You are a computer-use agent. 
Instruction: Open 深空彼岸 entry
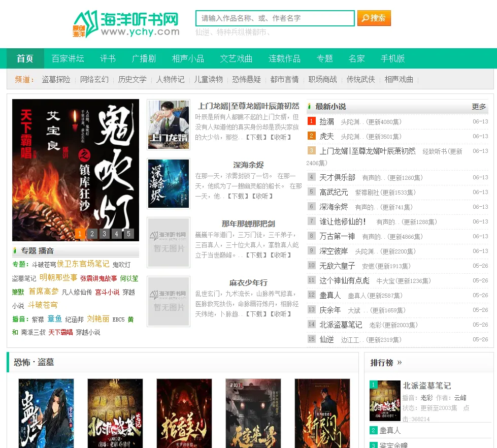[x=334, y=251]
